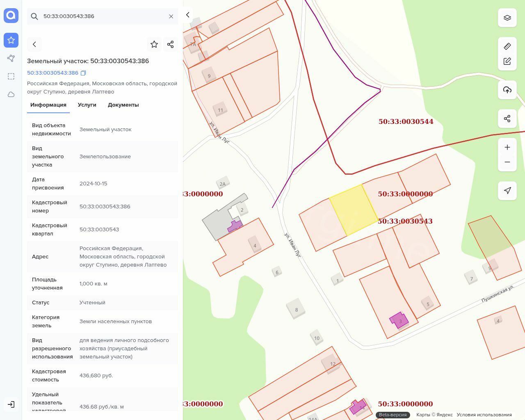This screenshot has height=420, width=525.
Task: Share the map via right-side share button
Action: point(507,119)
